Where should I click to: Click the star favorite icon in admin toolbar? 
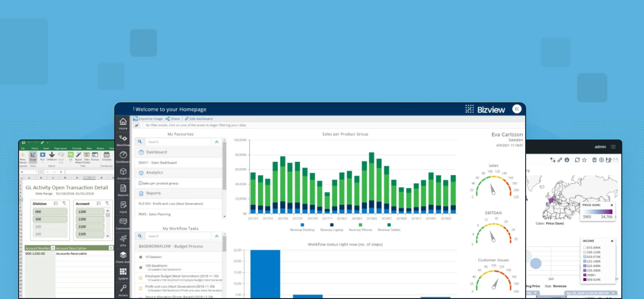point(584,160)
